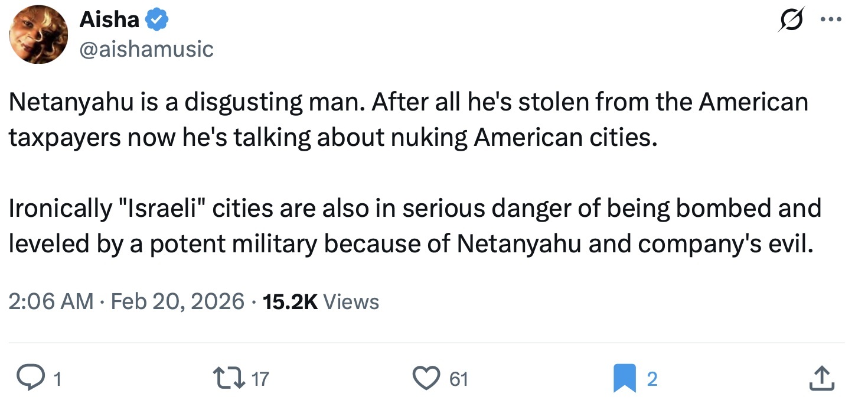Click the blue verified badge
The width and height of the screenshot is (868, 403).
pos(157,20)
